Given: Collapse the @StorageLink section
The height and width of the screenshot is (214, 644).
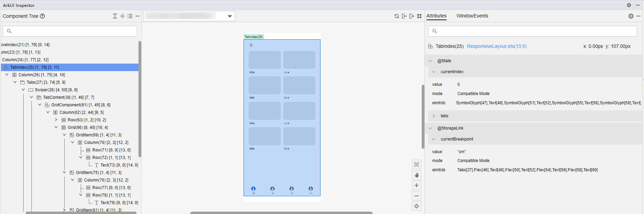Looking at the screenshot, I should (430, 128).
